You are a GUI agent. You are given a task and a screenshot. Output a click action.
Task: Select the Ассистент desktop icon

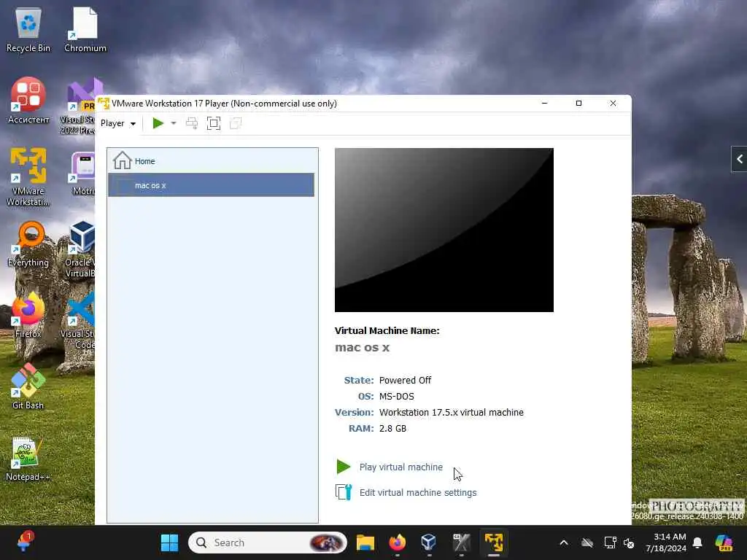28,101
